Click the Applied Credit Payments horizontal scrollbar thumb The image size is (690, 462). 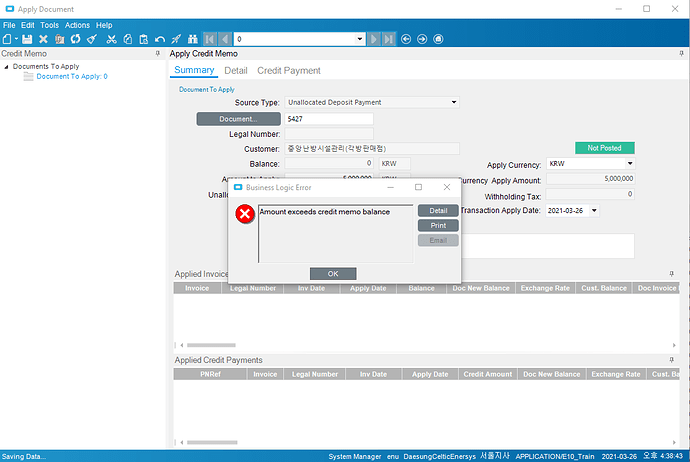coord(212,442)
